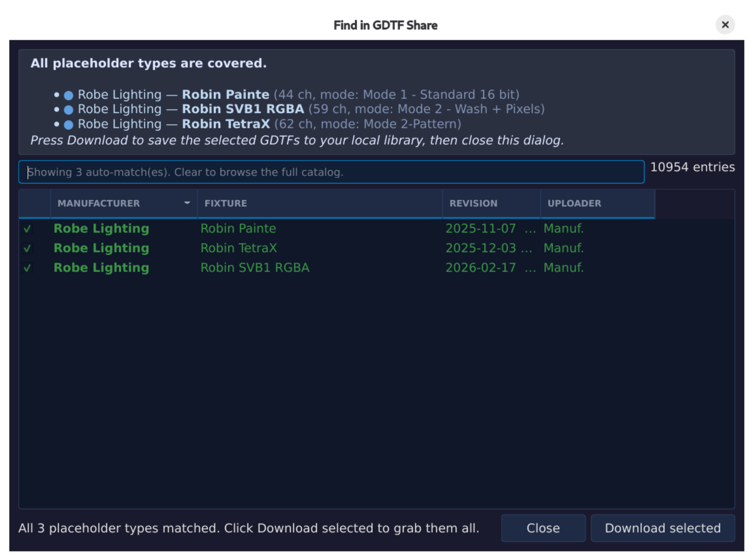Sort by the Revision column header

click(473, 203)
